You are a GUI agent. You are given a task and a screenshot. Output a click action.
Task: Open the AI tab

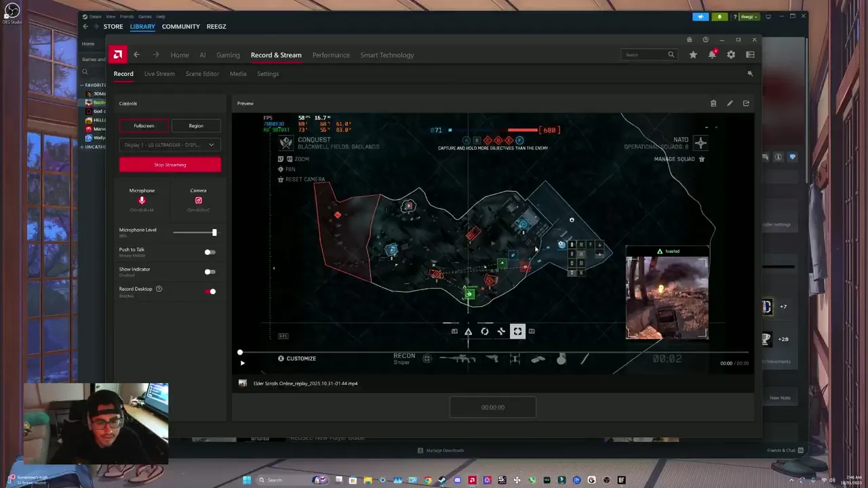202,55
